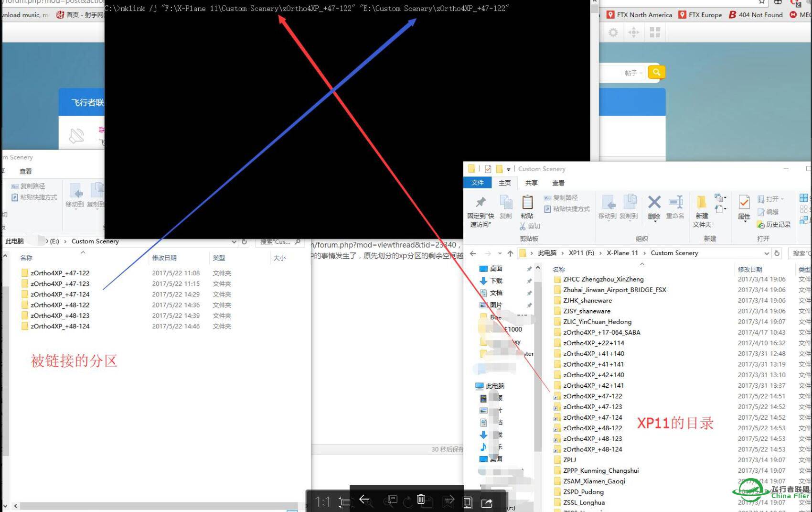Click X-Plane 11 breadcrumb in right Explorer

pyautogui.click(x=622, y=253)
